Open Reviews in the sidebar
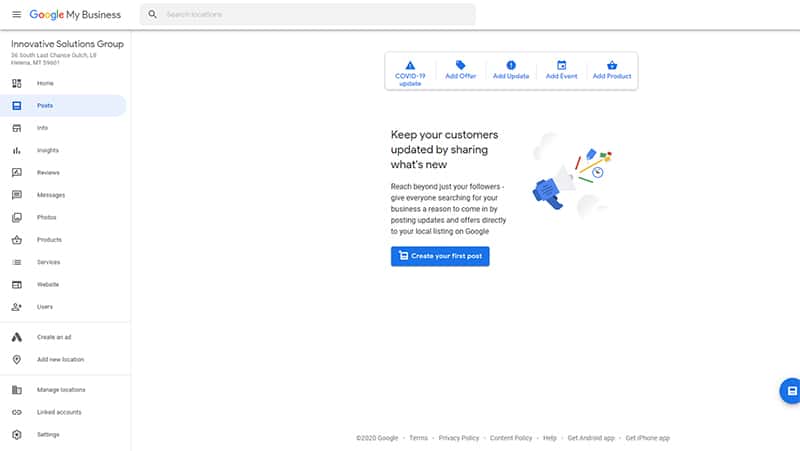This screenshot has height=451, width=800. point(48,172)
